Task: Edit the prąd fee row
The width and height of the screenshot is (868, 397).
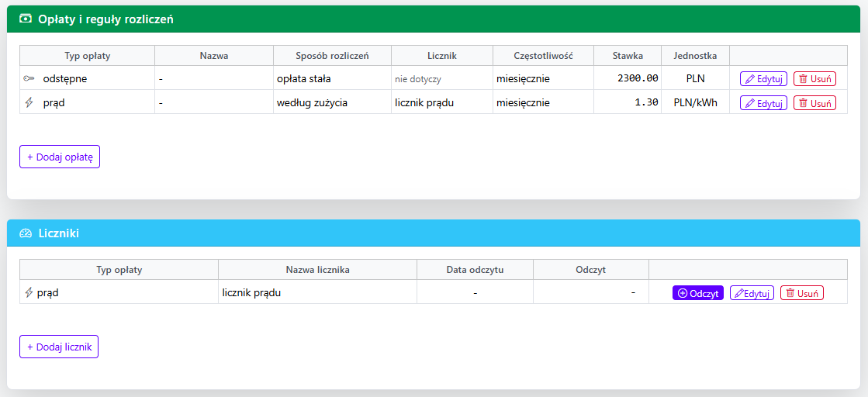Action: [763, 103]
